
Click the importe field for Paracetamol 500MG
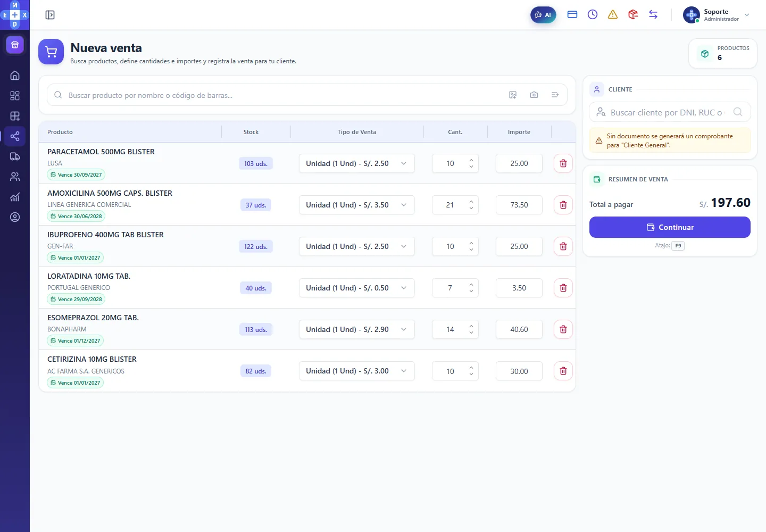519,163
